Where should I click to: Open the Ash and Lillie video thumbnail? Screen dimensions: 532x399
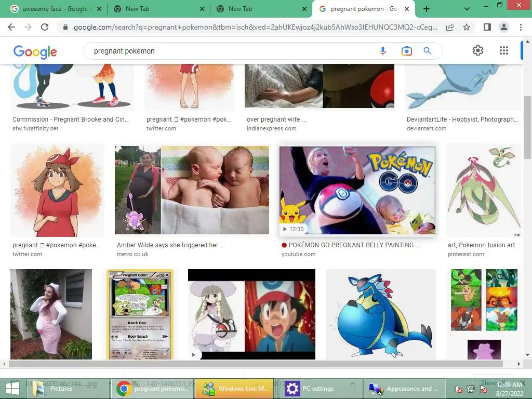[251, 314]
